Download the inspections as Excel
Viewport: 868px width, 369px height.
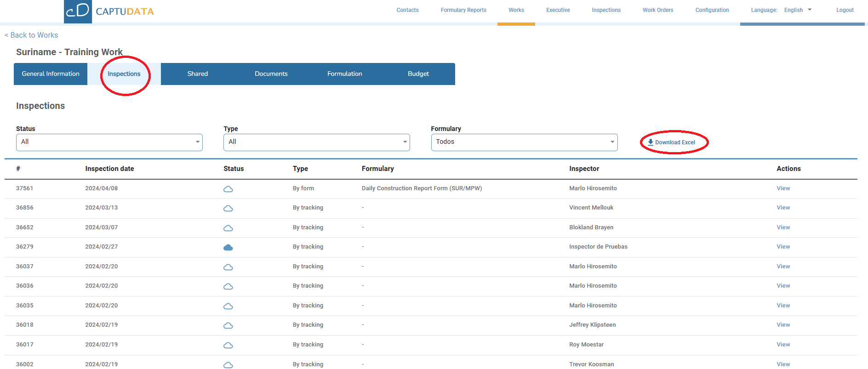click(672, 142)
